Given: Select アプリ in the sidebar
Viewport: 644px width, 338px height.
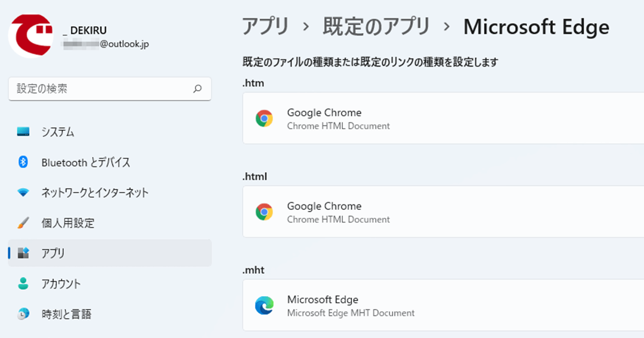Looking at the screenshot, I should (x=110, y=253).
